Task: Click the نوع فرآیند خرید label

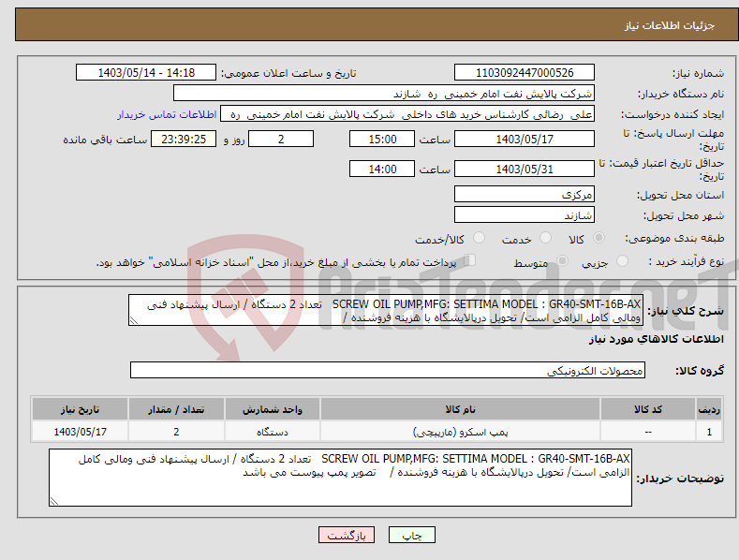Action: (687, 261)
